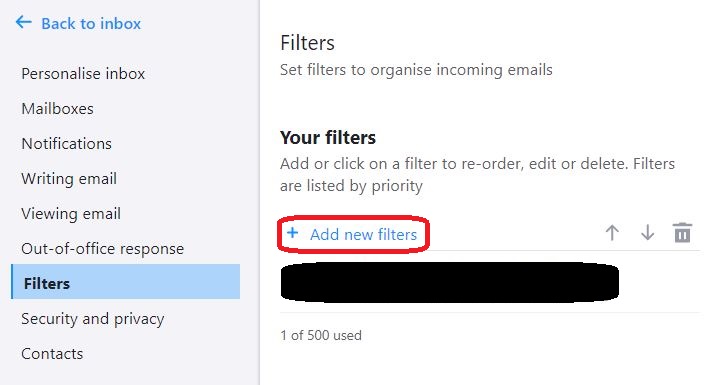Move filter up with arrow icon
Viewport: 719px width, 385px height.
[612, 233]
